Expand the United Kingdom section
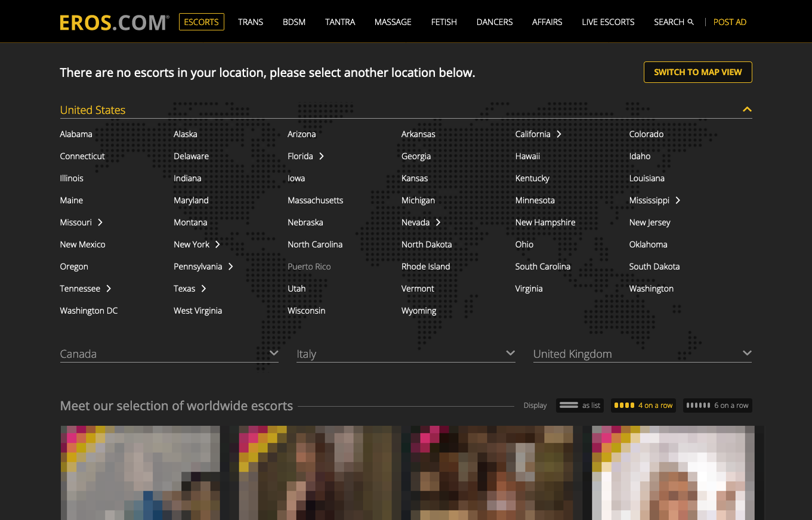Image resolution: width=812 pixels, height=520 pixels. pos(746,353)
